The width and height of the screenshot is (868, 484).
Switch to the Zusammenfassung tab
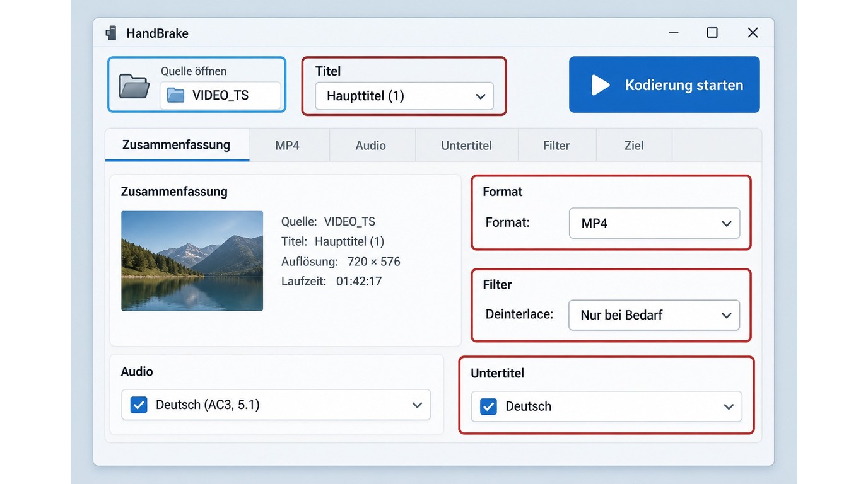pyautogui.click(x=177, y=145)
